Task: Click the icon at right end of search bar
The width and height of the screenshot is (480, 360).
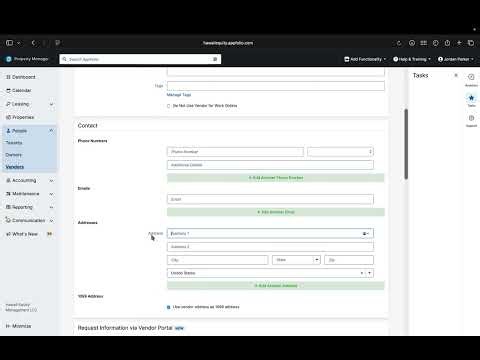Action: [x=215, y=59]
